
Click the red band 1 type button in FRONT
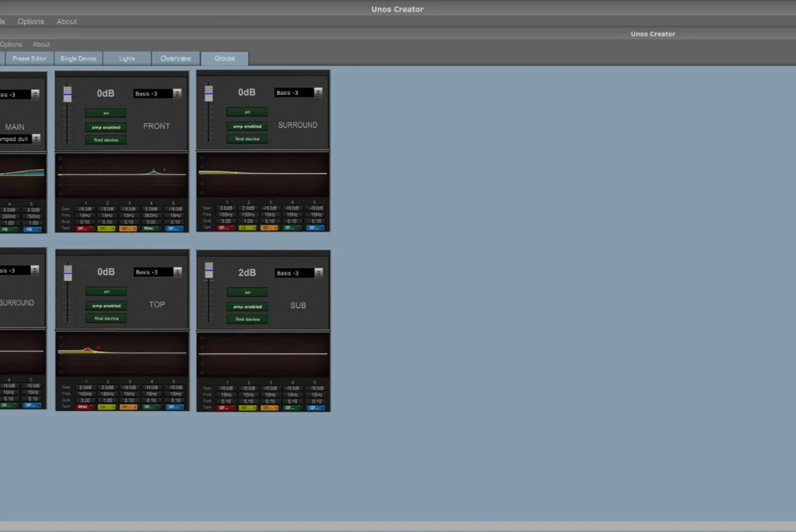click(x=85, y=229)
